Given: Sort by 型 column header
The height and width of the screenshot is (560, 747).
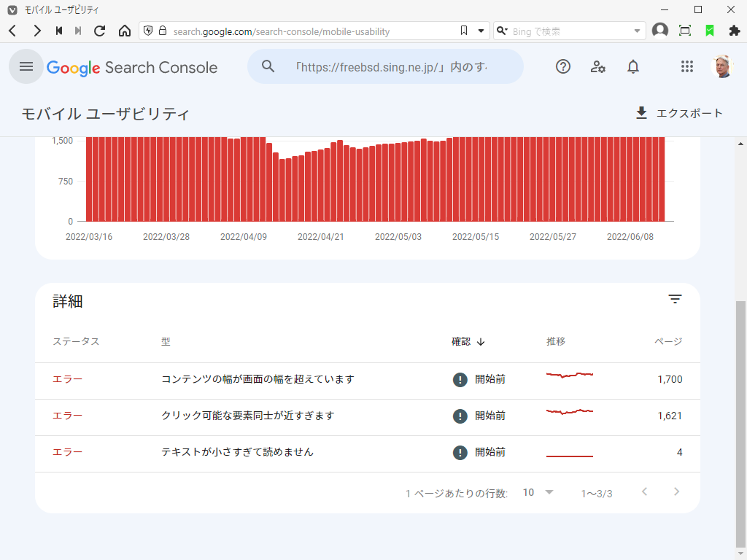Looking at the screenshot, I should [166, 341].
